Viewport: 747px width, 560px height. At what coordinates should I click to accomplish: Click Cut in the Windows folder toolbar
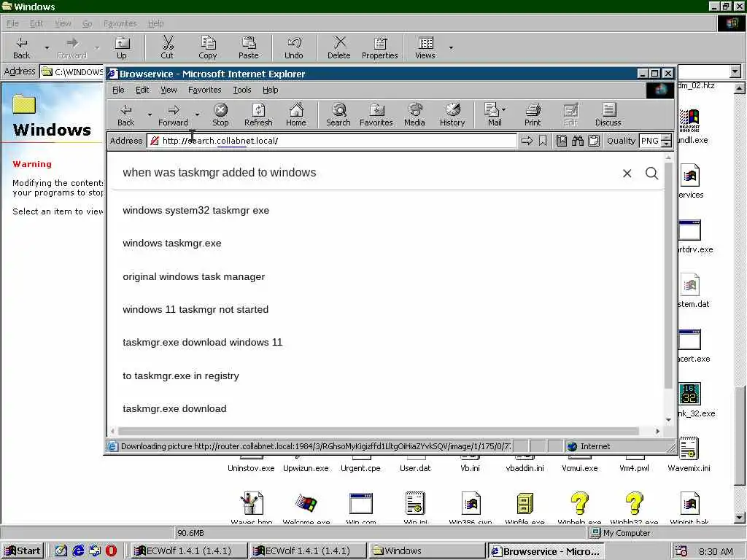point(167,47)
